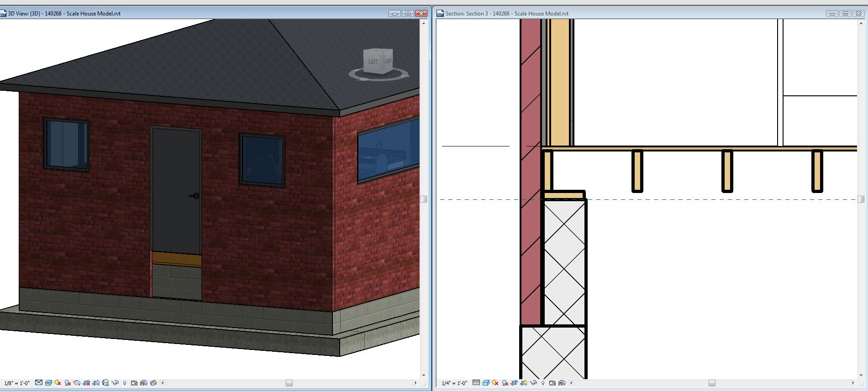The image size is (868, 391).
Task: Click the Section 3 scroll-down arrow
Action: point(861,375)
